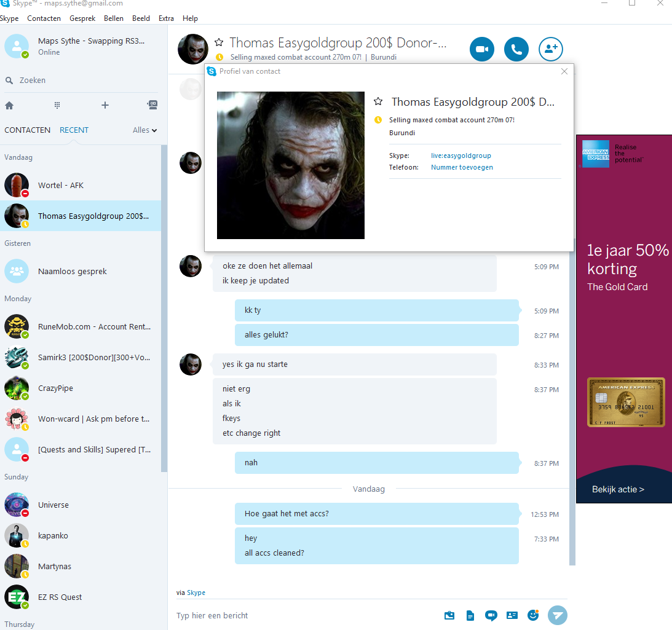Open the emoticon picker
672x630 pixels.
(533, 615)
